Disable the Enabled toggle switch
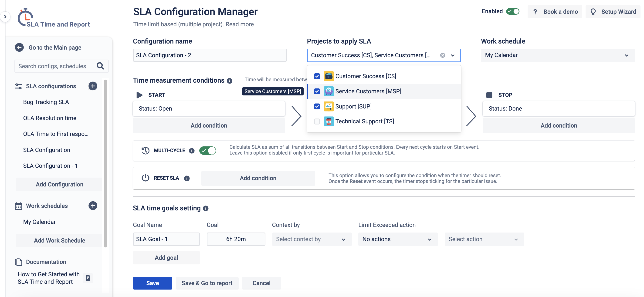This screenshot has width=644, height=297. (x=512, y=11)
